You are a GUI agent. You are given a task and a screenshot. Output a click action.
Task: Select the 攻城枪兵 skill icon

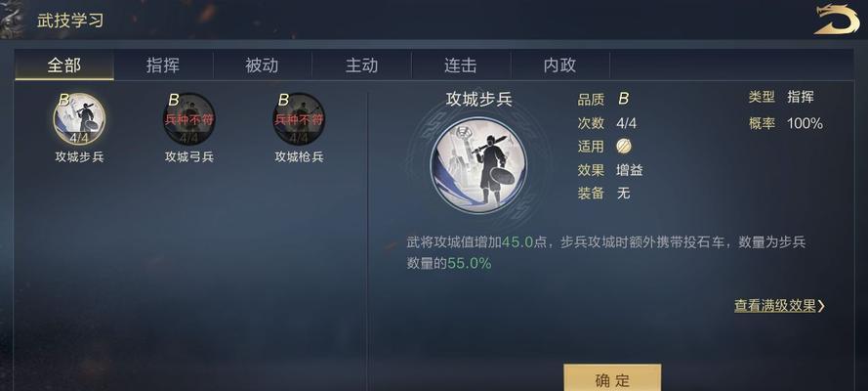point(299,118)
